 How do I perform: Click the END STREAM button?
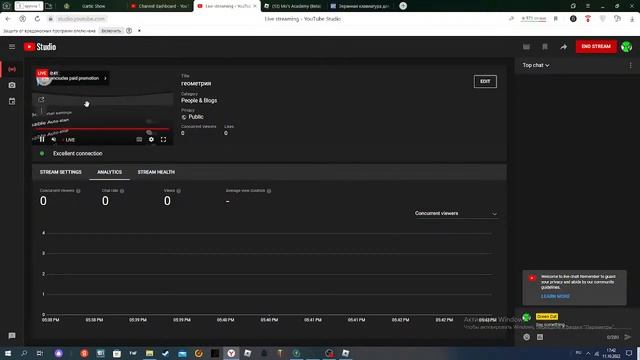[x=596, y=47]
